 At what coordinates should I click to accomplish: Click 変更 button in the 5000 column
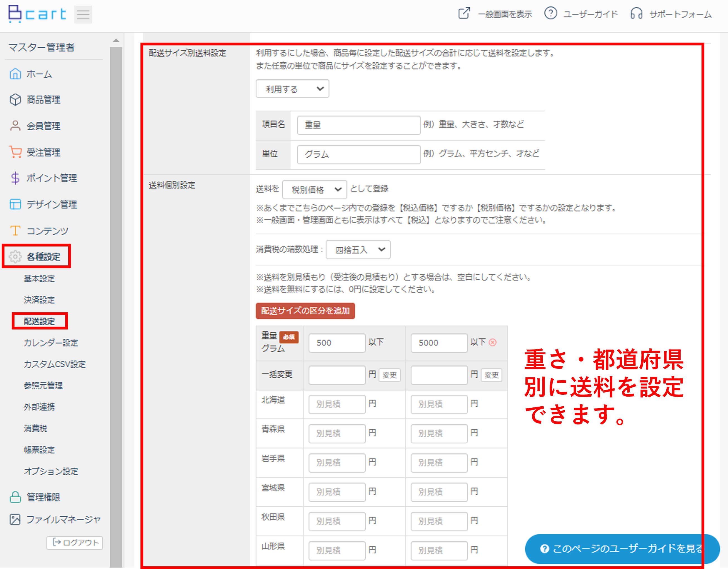491,375
